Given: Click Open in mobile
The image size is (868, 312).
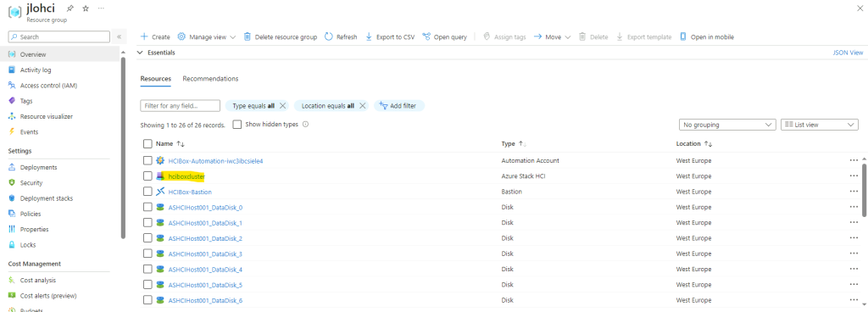Looking at the screenshot, I should 707,37.
